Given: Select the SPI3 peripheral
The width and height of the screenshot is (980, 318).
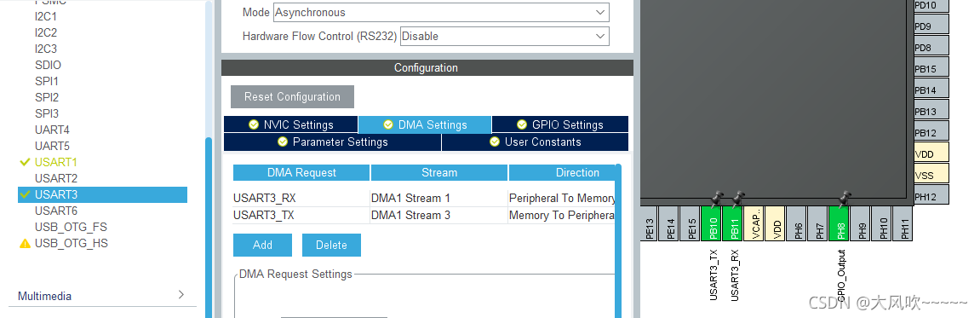Looking at the screenshot, I should coord(47,114).
